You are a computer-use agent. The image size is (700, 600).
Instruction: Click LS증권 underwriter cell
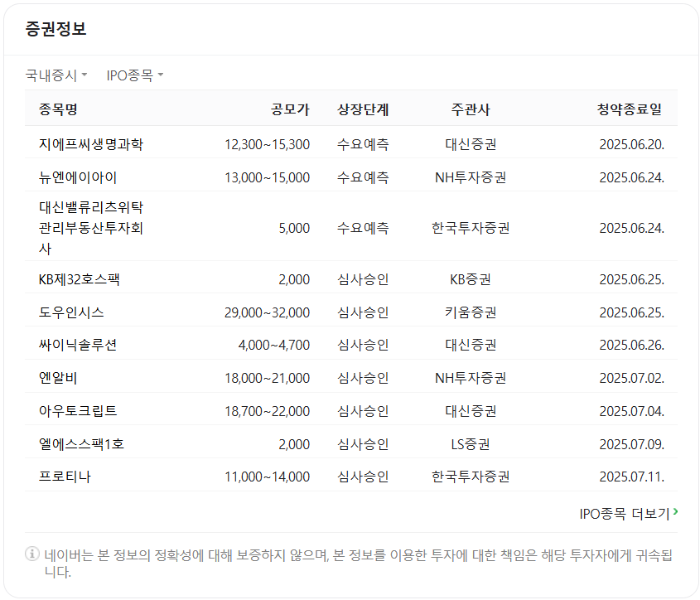pyautogui.click(x=471, y=444)
